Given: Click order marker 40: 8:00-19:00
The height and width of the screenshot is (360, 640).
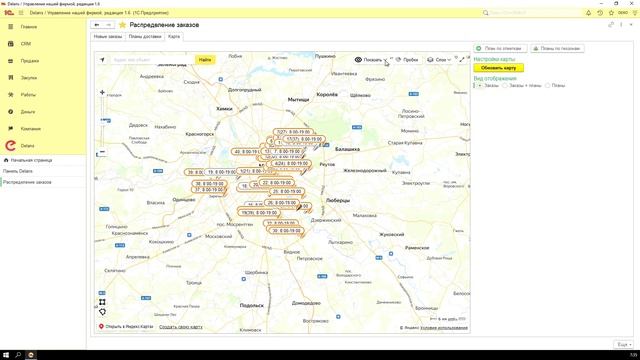Looking at the screenshot, I should 245,151.
